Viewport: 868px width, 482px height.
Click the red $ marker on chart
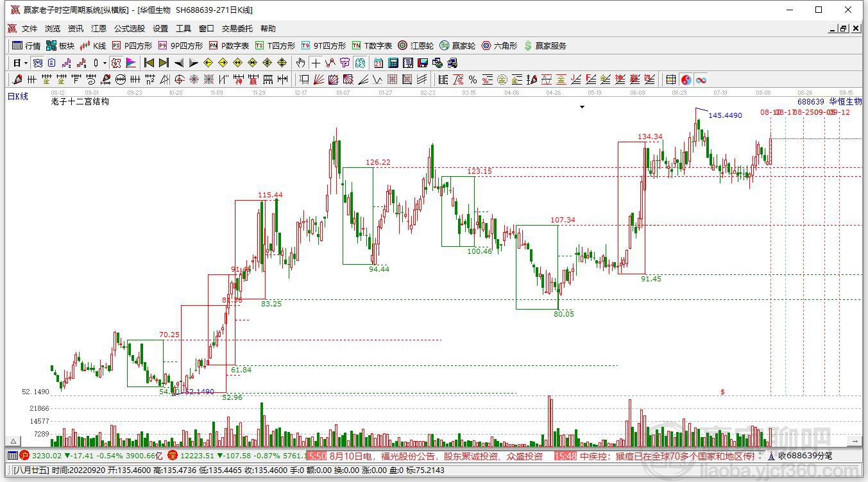tap(722, 392)
